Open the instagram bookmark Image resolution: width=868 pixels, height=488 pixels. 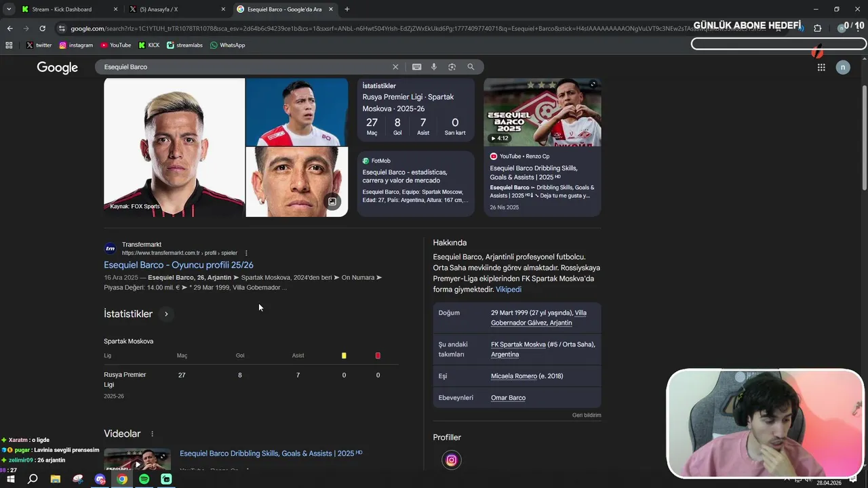pos(76,45)
